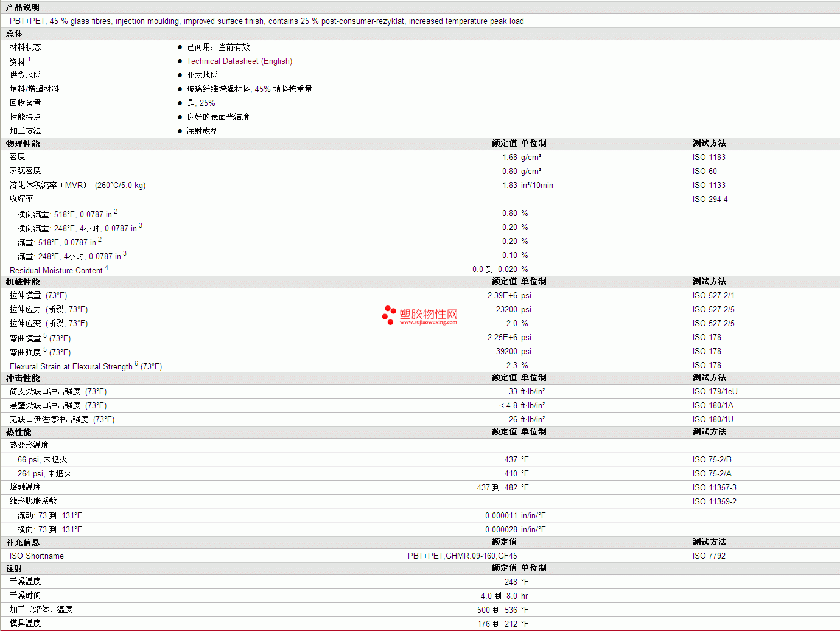The height and width of the screenshot is (631, 840).
Task: Click the 'PBT+PET,GHMR,09-160,GF45' shortname value
Action: [x=463, y=556]
